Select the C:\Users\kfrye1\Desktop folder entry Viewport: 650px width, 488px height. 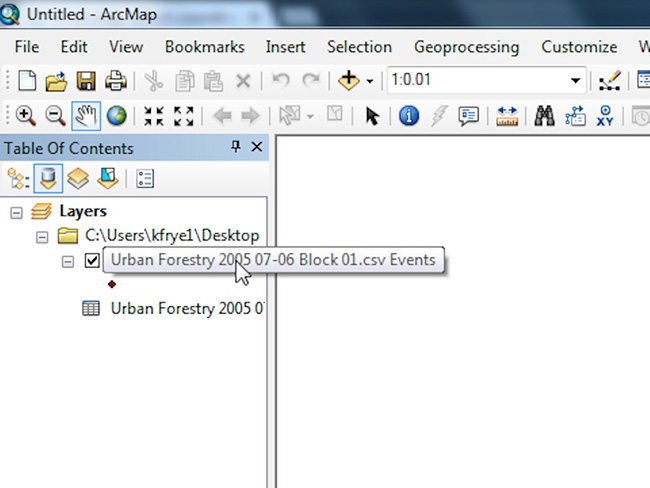pyautogui.click(x=172, y=236)
